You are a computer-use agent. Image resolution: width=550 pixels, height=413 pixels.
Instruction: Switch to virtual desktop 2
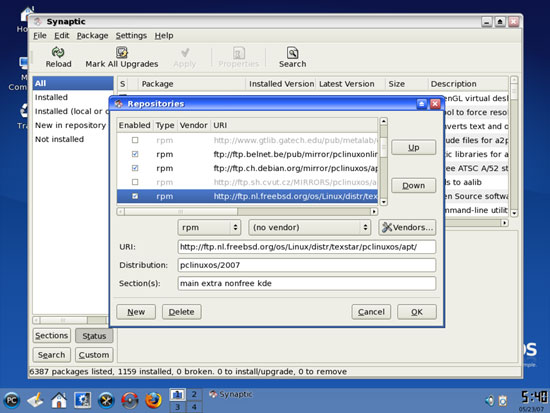[x=194, y=394]
